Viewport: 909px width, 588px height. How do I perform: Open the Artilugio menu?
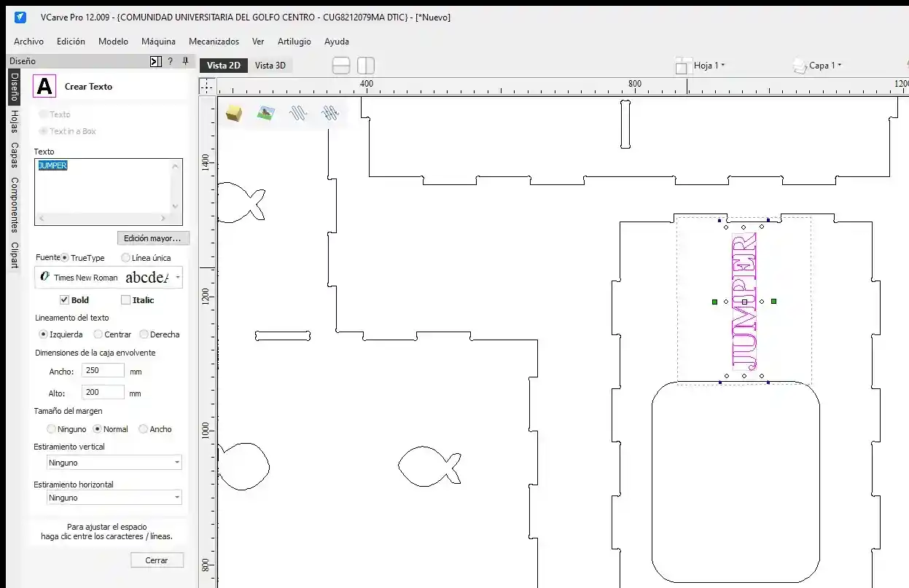(x=294, y=42)
